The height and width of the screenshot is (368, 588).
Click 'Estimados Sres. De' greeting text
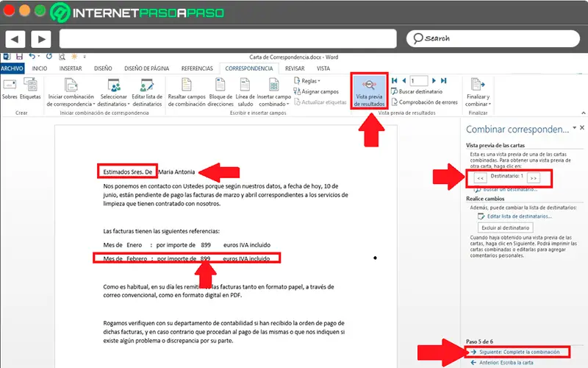click(x=127, y=172)
